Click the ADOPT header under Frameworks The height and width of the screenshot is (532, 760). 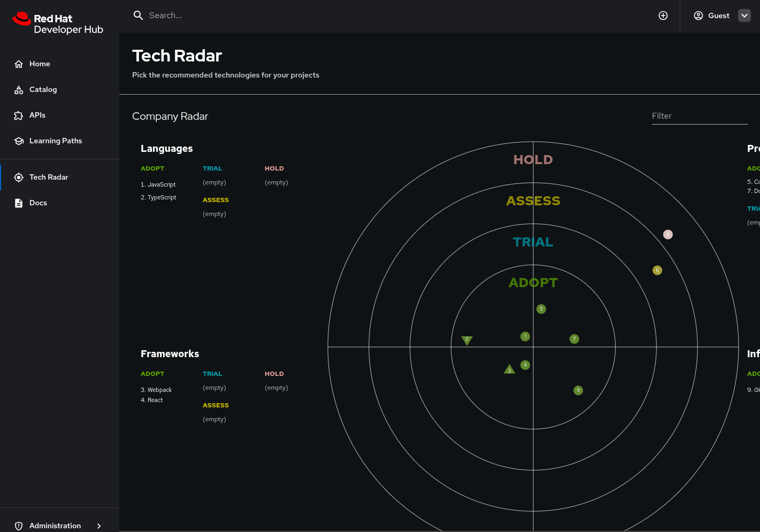tap(152, 374)
